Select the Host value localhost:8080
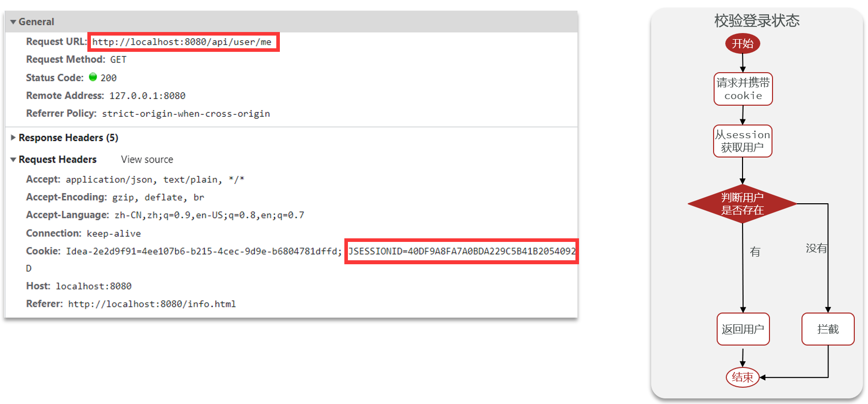The height and width of the screenshot is (404, 868). (93, 286)
